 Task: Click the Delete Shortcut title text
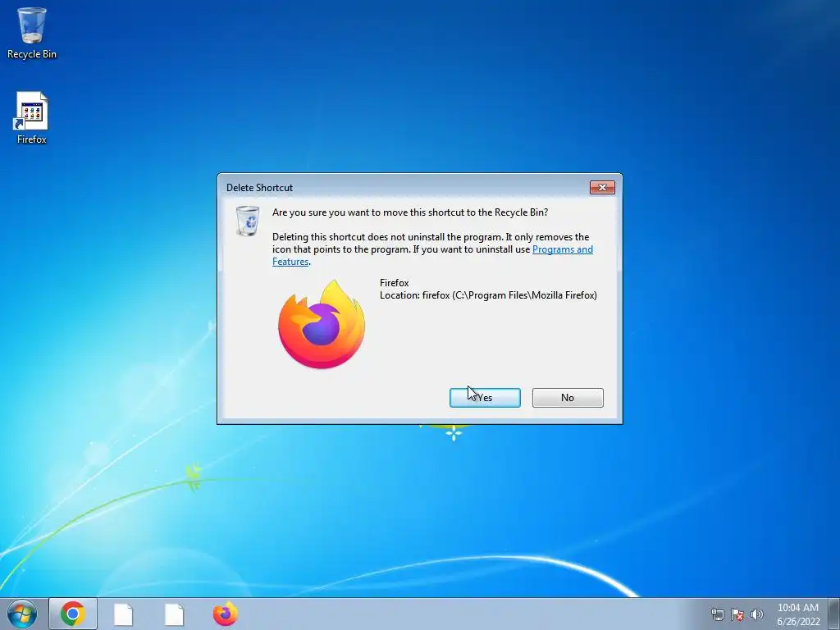(x=259, y=188)
